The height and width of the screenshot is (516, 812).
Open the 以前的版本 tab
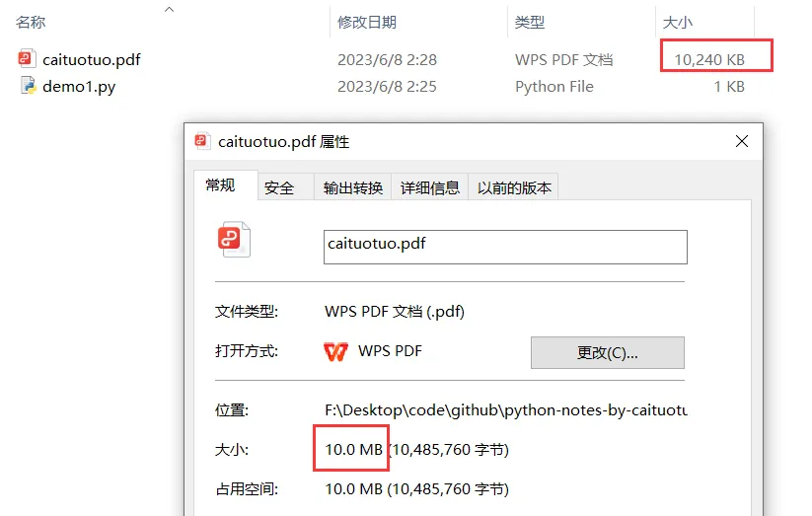(x=514, y=187)
